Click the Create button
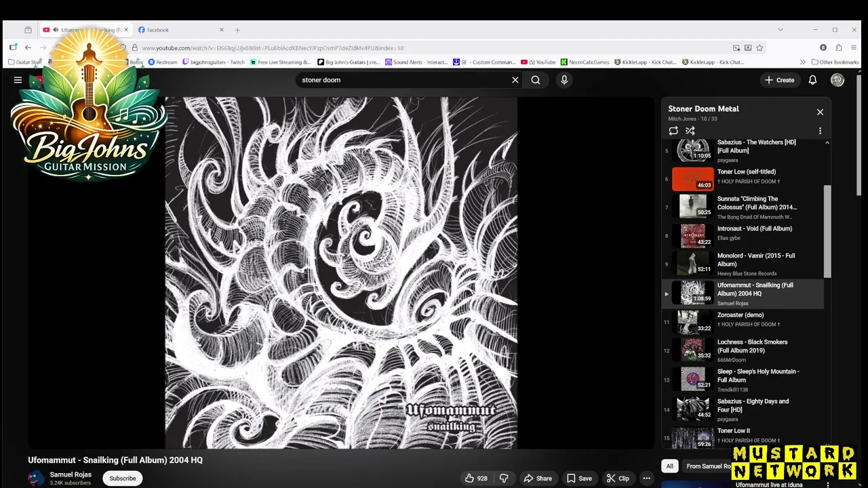This screenshot has width=868, height=488. click(779, 80)
